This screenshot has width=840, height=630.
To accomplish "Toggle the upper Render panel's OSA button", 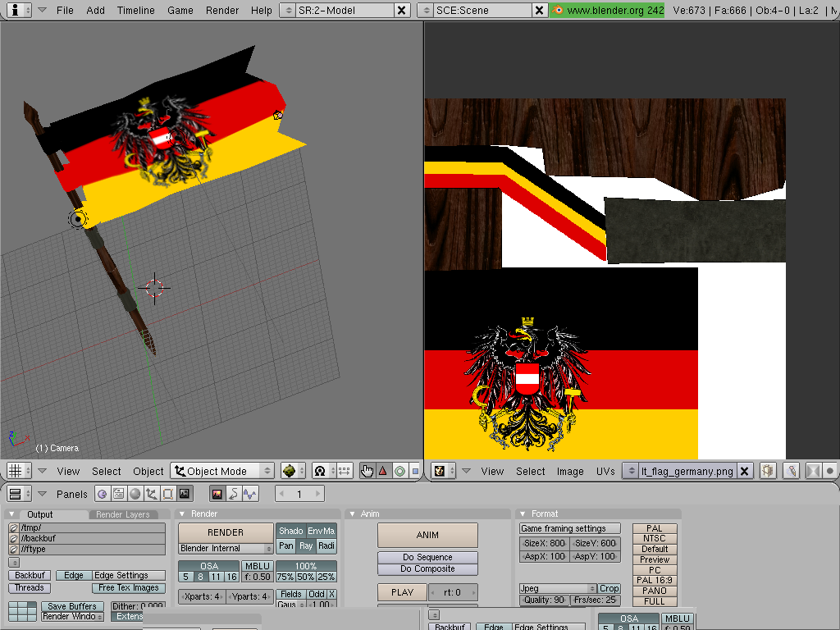I will [x=209, y=566].
